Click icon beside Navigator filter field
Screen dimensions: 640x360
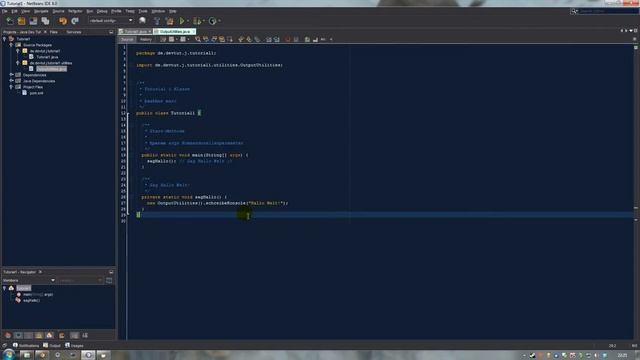tap(109, 280)
